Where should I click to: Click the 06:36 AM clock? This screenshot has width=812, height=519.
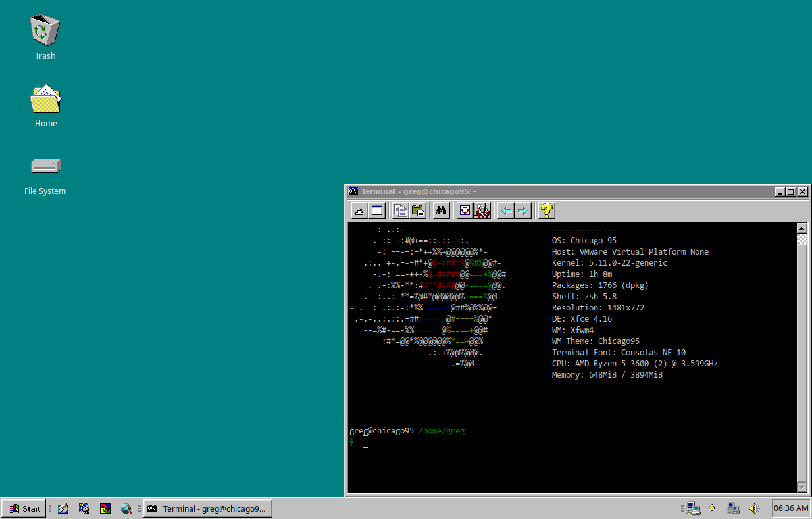coord(790,508)
